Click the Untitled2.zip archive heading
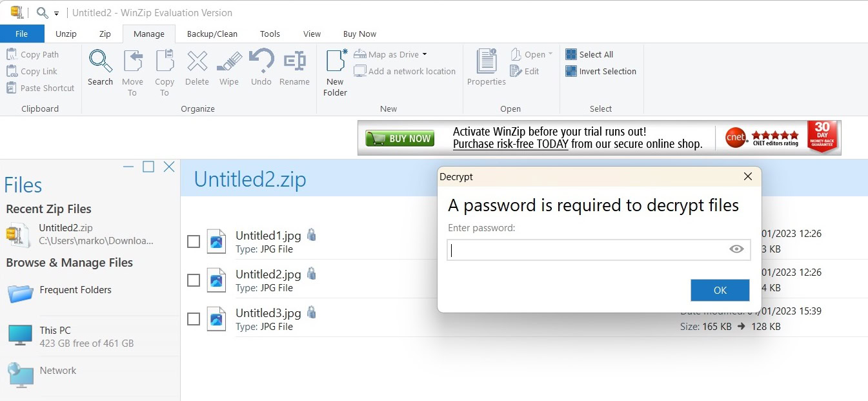 [x=250, y=179]
